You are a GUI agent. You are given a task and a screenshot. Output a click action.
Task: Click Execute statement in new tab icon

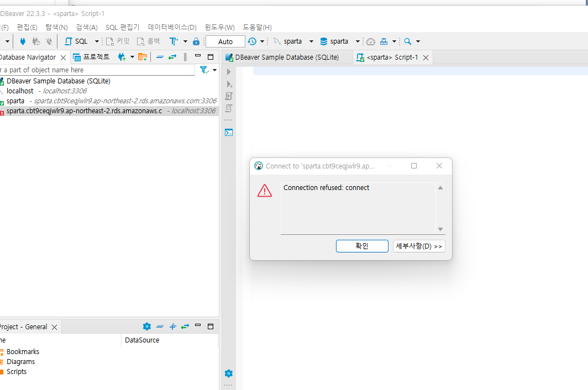tap(229, 84)
